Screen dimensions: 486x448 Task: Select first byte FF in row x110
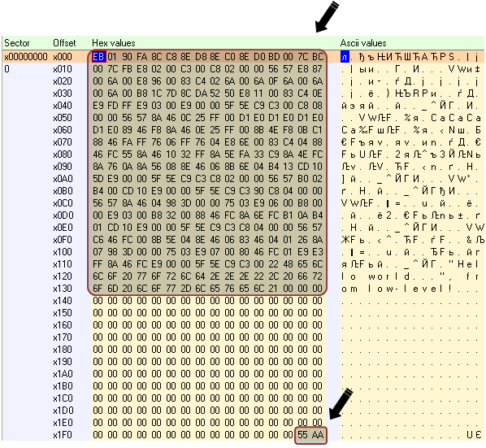coord(98,264)
